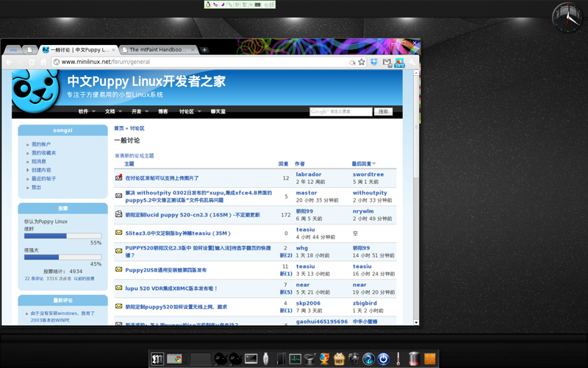
Task: Open the USB drive icon in the dock
Action: click(x=265, y=359)
